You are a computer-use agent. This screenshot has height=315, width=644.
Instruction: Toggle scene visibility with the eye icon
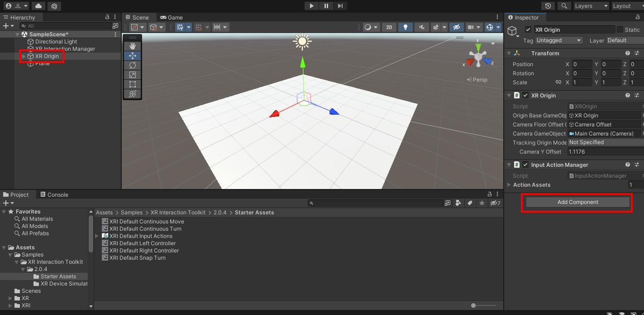point(457,27)
